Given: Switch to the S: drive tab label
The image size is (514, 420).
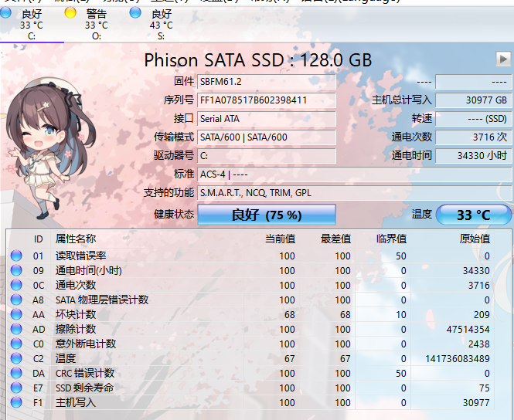Looking at the screenshot, I should pos(161,36).
